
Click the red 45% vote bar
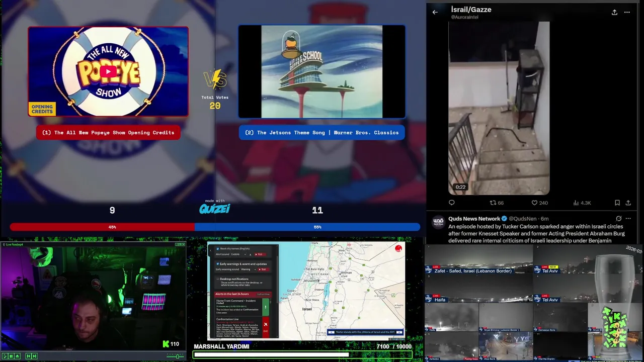point(102,227)
